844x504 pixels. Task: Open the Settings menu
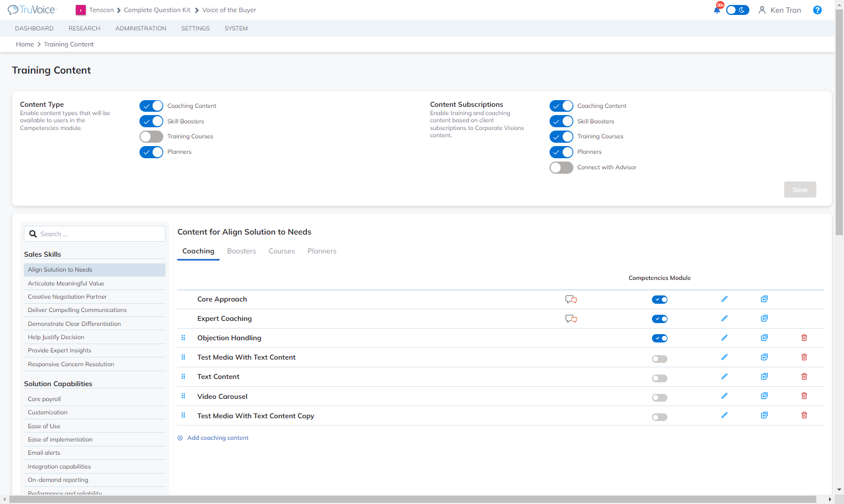(x=195, y=28)
